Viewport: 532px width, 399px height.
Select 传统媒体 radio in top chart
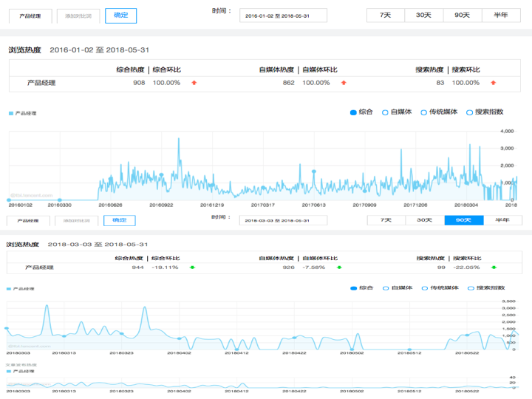(x=424, y=112)
